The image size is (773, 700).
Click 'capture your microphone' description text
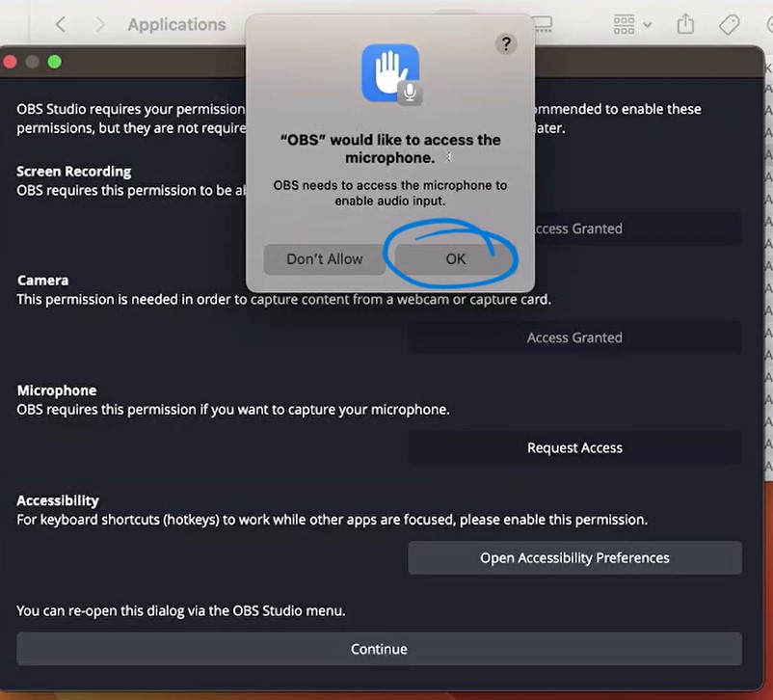pos(233,410)
